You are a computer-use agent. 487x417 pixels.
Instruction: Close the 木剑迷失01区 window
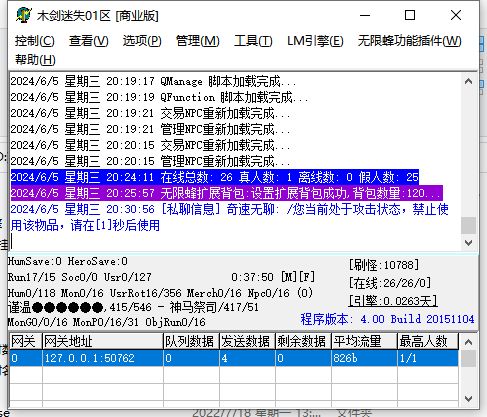pos(456,15)
